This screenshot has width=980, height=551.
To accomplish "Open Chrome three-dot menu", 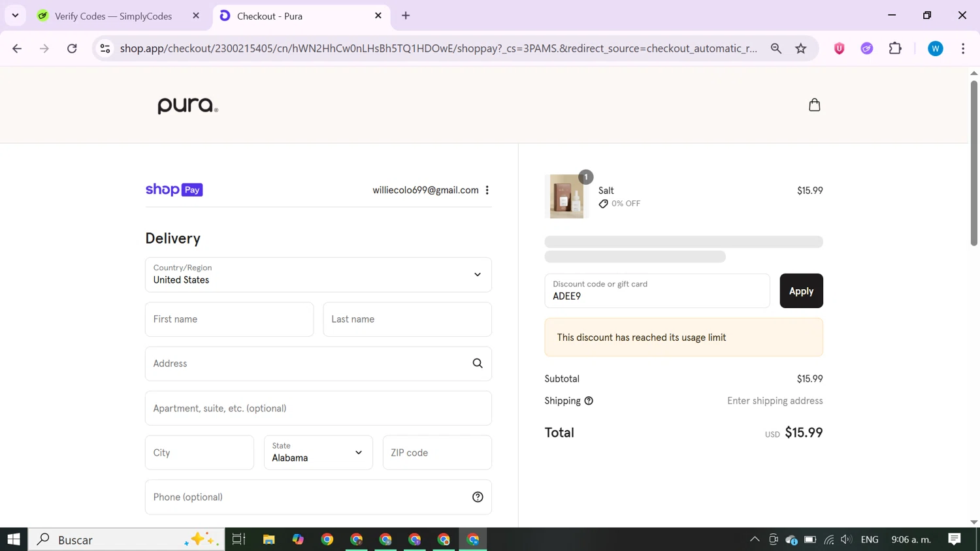I will (963, 48).
